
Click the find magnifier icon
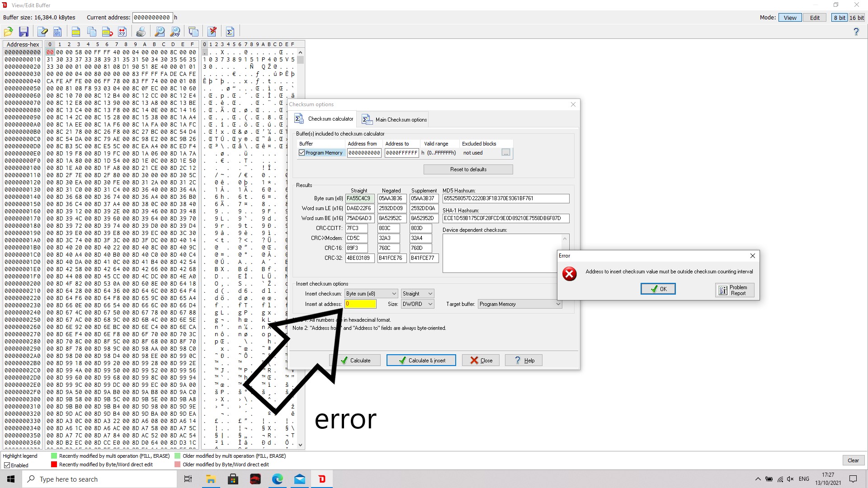click(x=160, y=32)
